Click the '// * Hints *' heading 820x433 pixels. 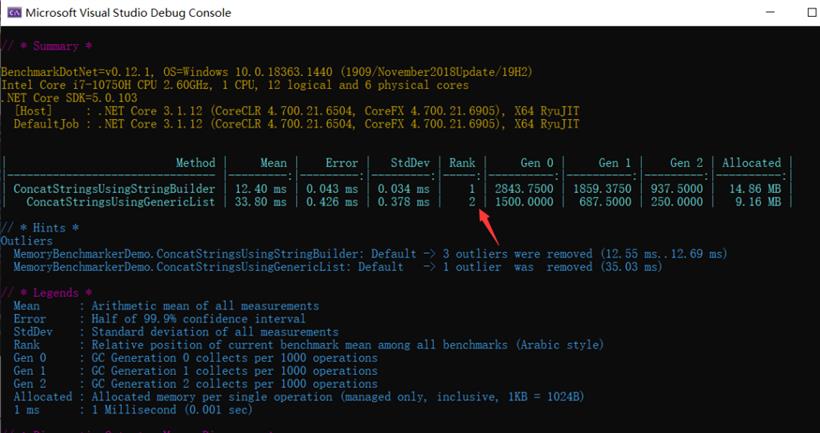(40, 228)
